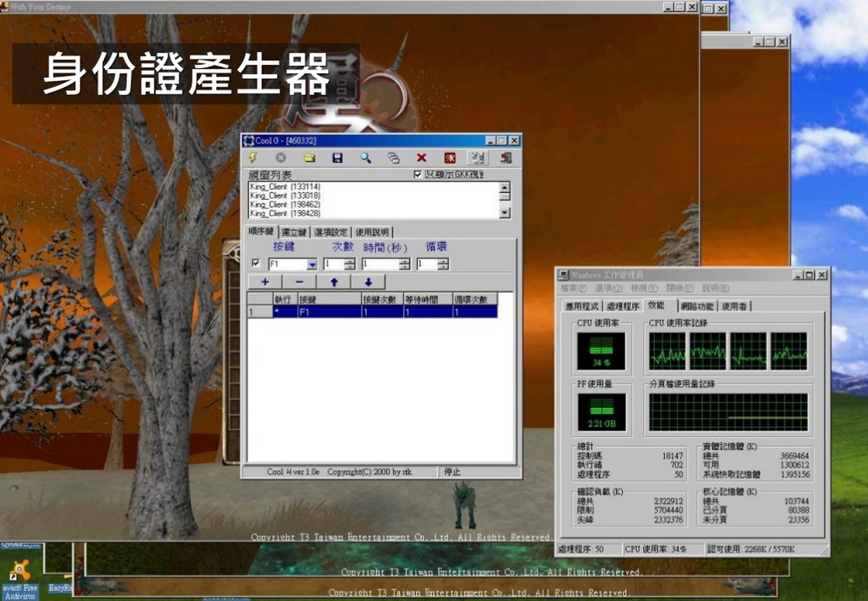Click the floppy disk save icon
This screenshot has height=601, width=868.
337,158
